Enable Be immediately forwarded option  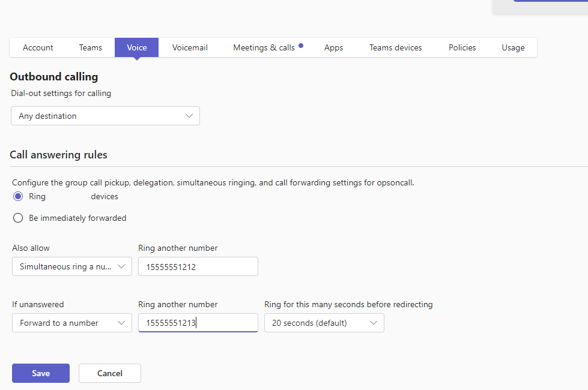click(x=18, y=218)
